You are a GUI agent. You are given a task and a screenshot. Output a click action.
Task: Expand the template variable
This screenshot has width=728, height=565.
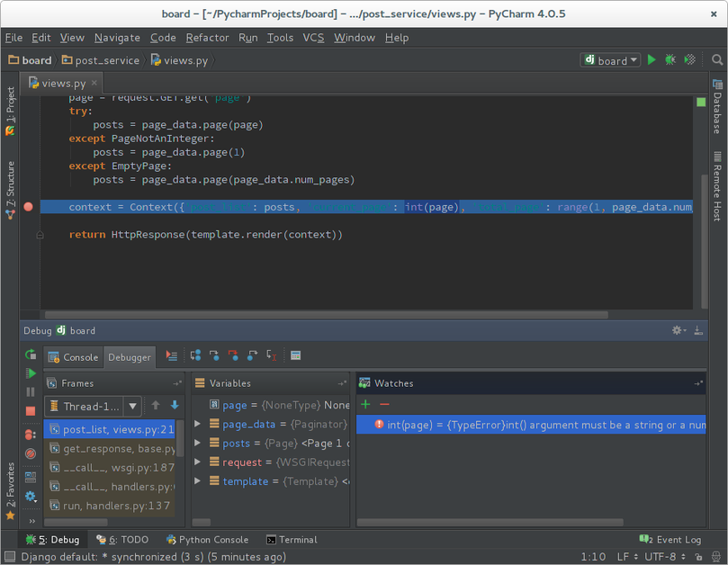(197, 481)
